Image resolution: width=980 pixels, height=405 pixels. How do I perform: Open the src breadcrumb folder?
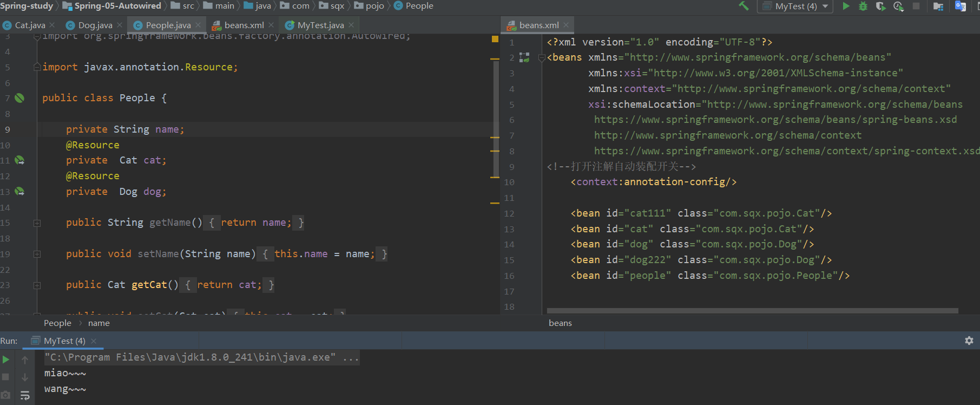point(182,6)
